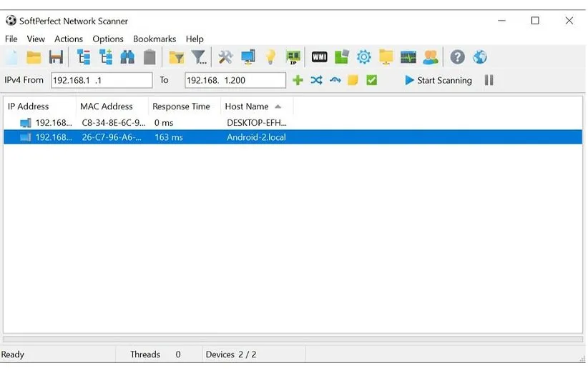Click the IPv4 From address field
The height and width of the screenshot is (373, 588).
[101, 81]
